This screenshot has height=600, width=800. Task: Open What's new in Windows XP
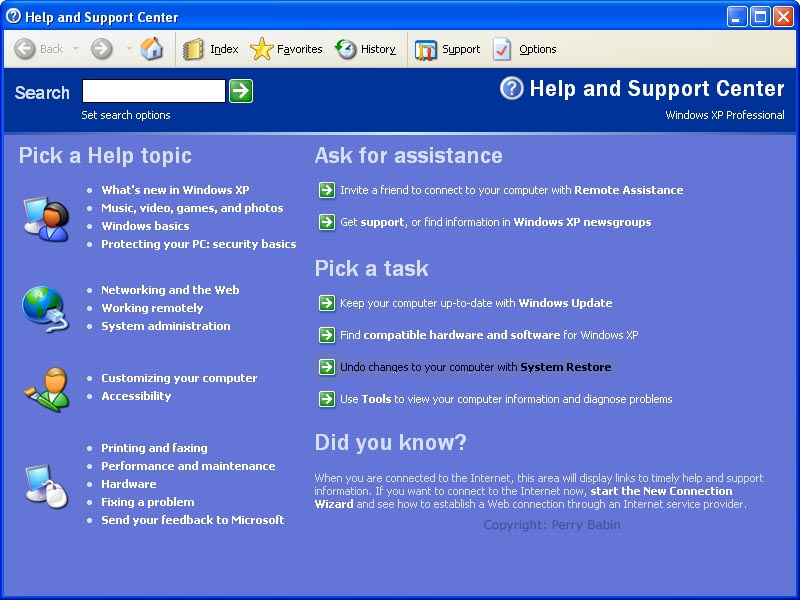[175, 190]
